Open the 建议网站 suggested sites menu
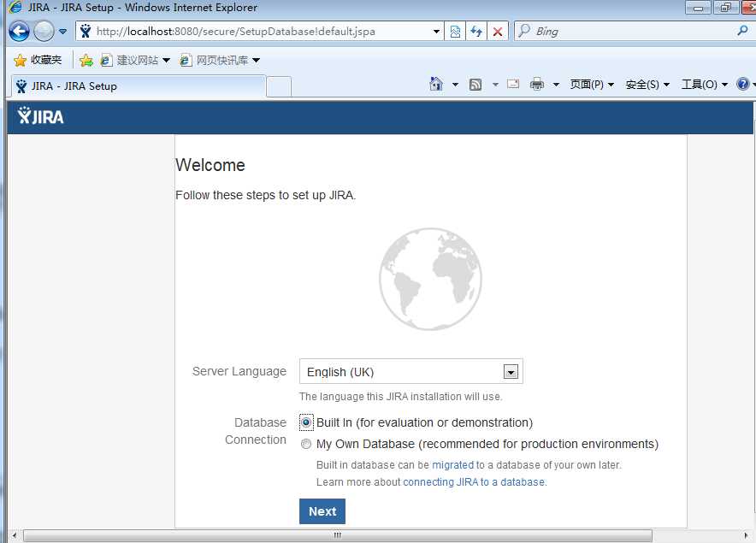The height and width of the screenshot is (543, 756). 135,60
